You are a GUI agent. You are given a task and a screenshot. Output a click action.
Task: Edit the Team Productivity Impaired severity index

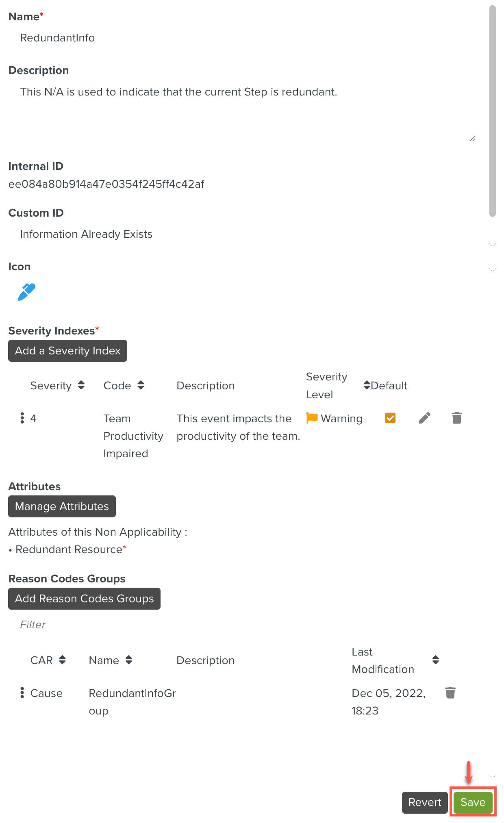[x=424, y=418]
